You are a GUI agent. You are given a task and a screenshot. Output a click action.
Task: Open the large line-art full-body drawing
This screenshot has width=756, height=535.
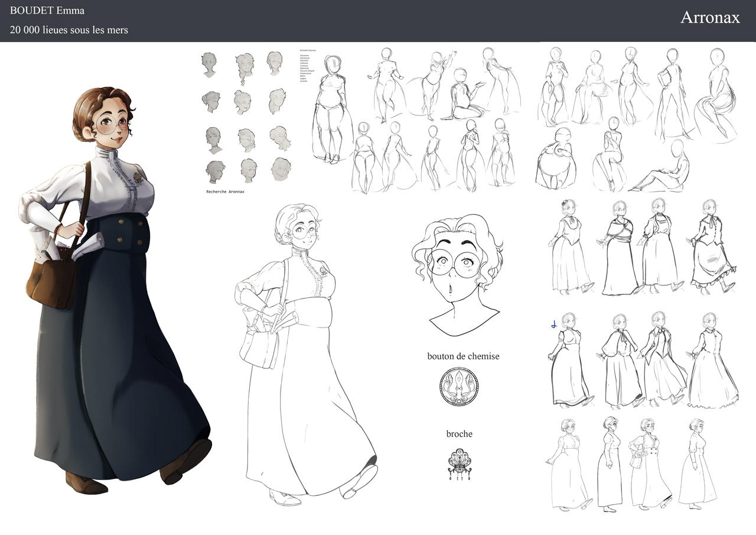[306, 355]
